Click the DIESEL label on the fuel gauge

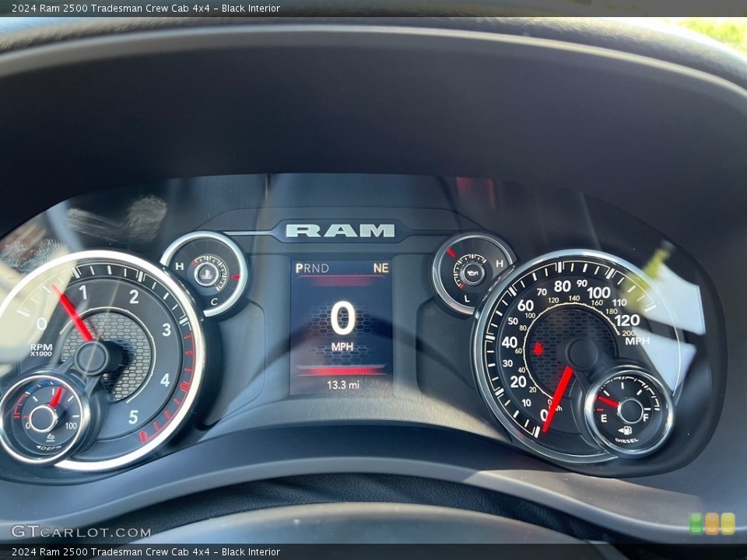click(626, 440)
